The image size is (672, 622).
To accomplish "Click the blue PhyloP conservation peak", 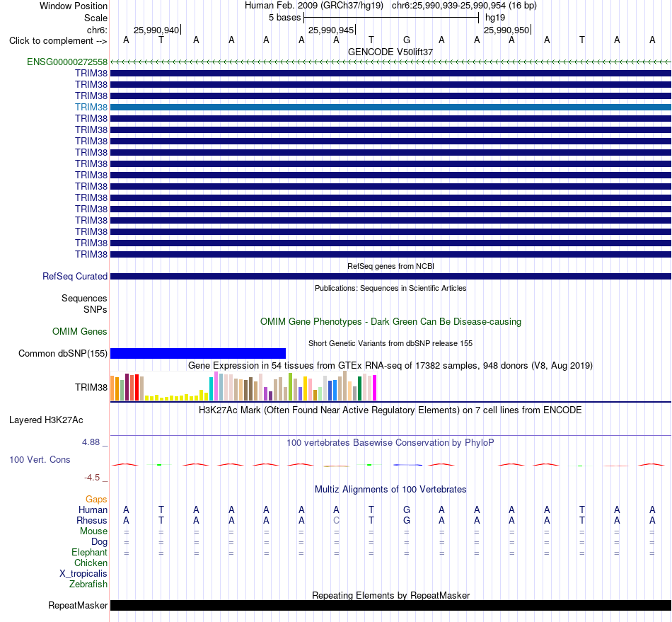I will (407, 465).
